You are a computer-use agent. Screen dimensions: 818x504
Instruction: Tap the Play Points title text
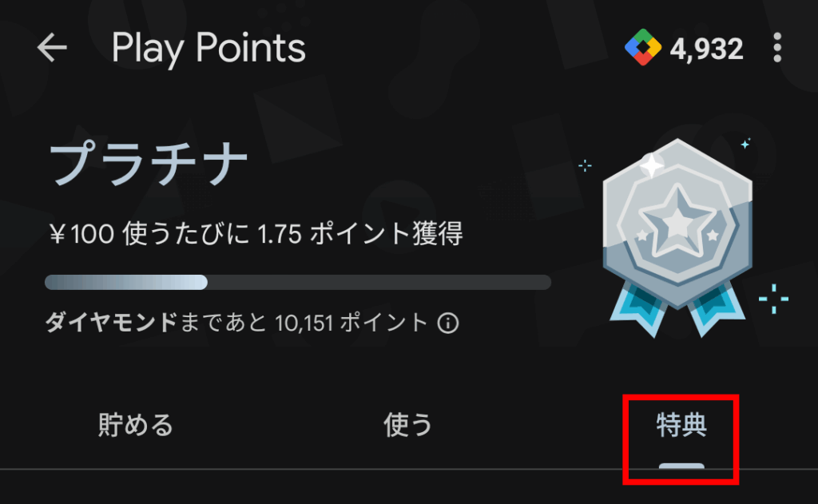[208, 49]
